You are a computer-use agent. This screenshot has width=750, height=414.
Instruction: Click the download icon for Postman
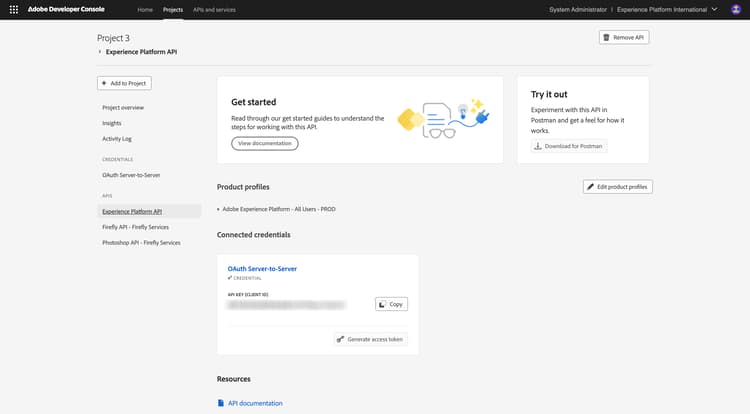point(538,146)
